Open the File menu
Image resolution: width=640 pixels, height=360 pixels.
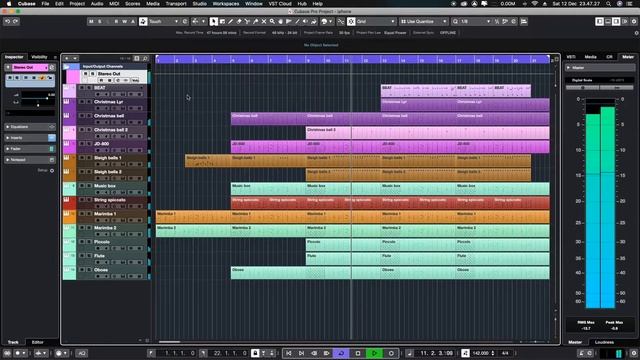[x=45, y=4]
